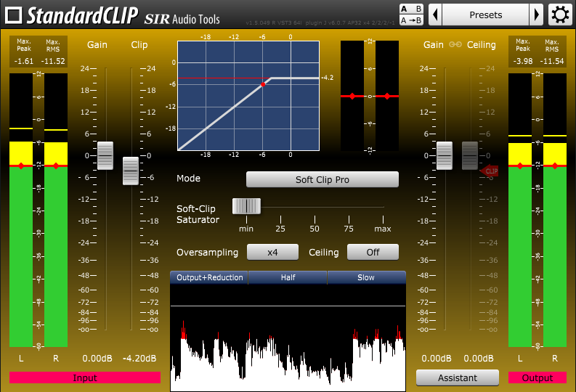
Task: Reset output Max. RMS value -11.54
Action: click(x=552, y=61)
